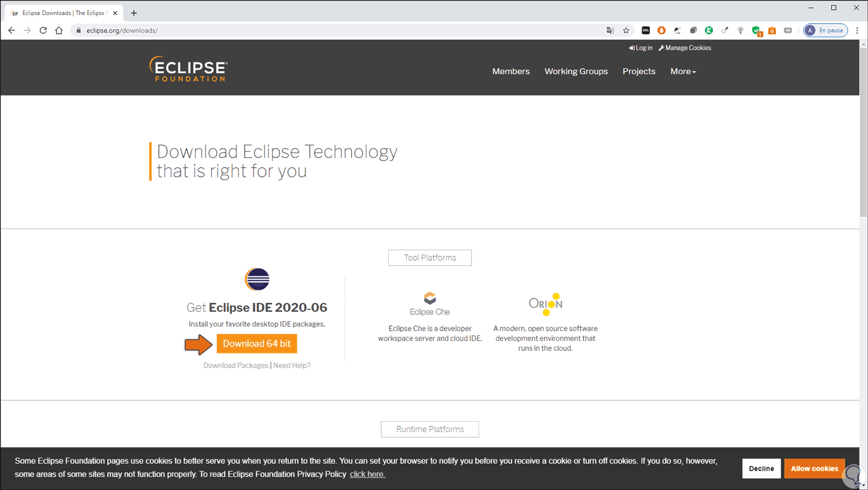Allow cookies in the banner
The height and width of the screenshot is (490, 868).
814,469
